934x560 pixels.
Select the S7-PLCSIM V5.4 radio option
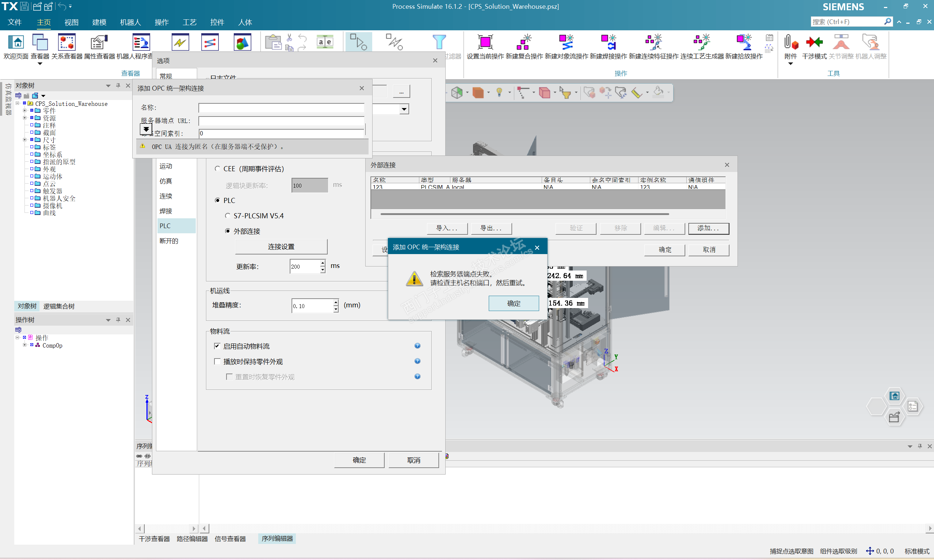click(x=228, y=216)
